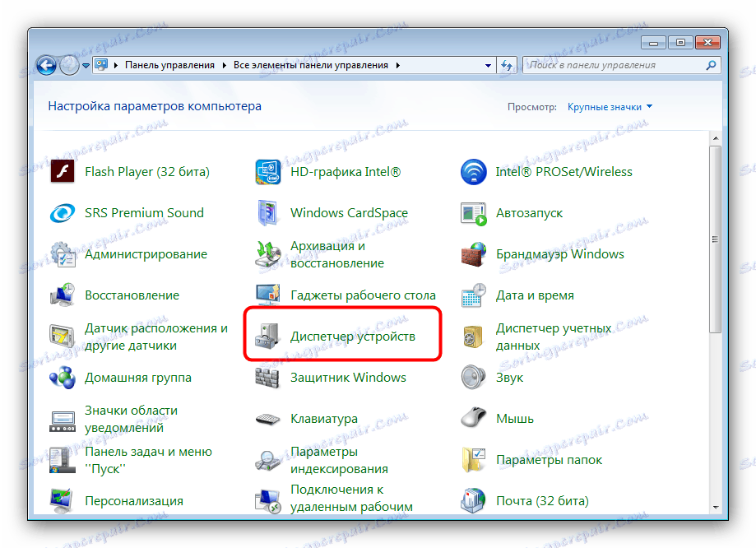
Task: Maximize the Control Panel window
Action: tap(680, 43)
